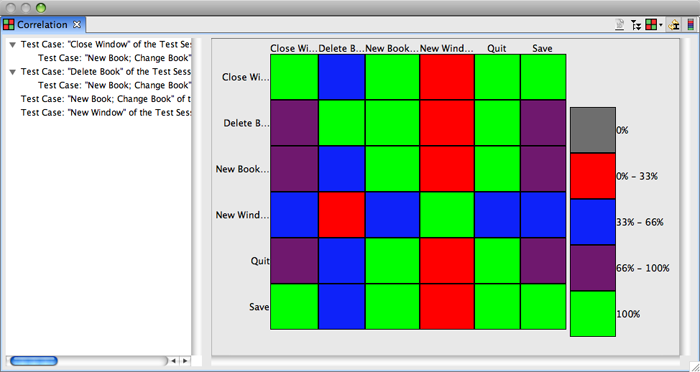700x372 pixels.
Task: Toggle the color legend stripes toolbar icon
Action: [691, 25]
